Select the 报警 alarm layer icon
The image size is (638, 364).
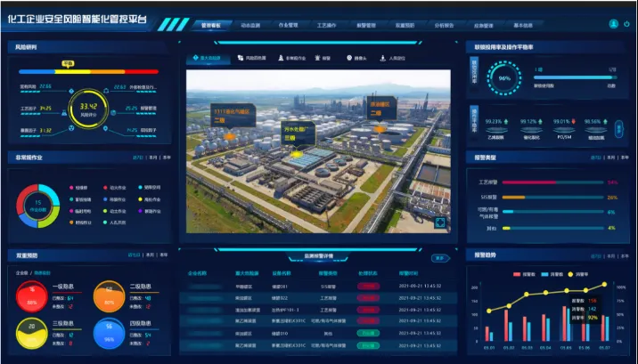tap(324, 59)
